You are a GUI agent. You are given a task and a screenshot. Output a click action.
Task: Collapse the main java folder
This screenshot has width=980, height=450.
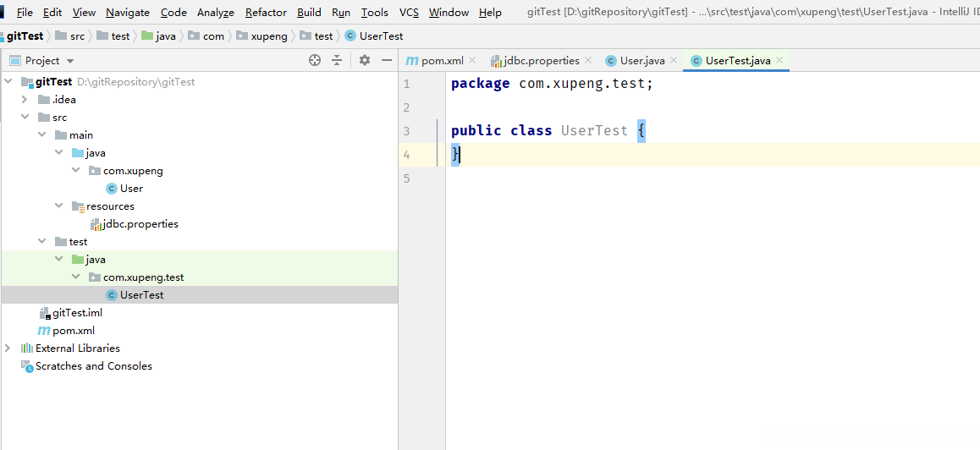click(59, 152)
